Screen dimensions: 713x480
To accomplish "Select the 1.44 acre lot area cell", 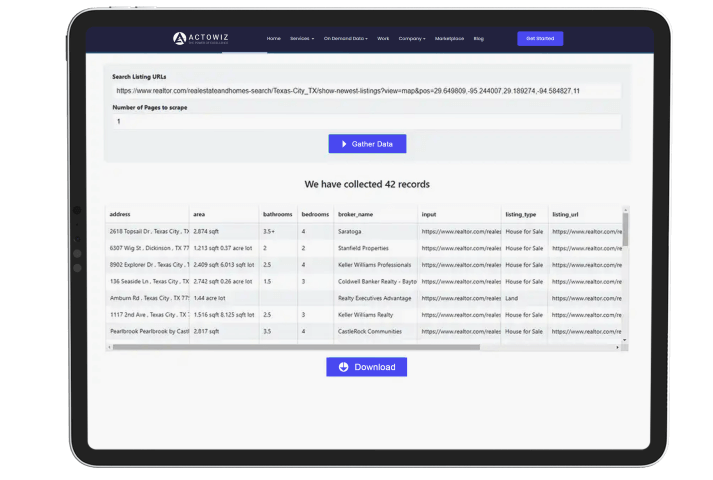I will (x=224, y=298).
